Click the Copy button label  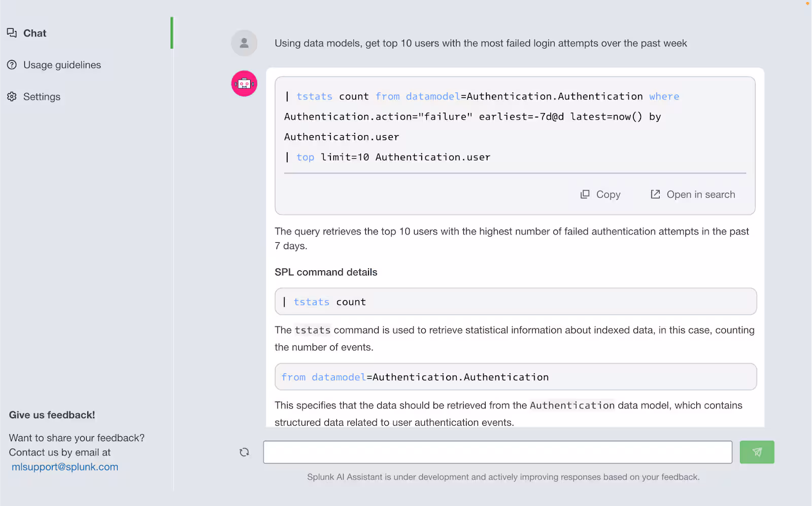tap(608, 194)
